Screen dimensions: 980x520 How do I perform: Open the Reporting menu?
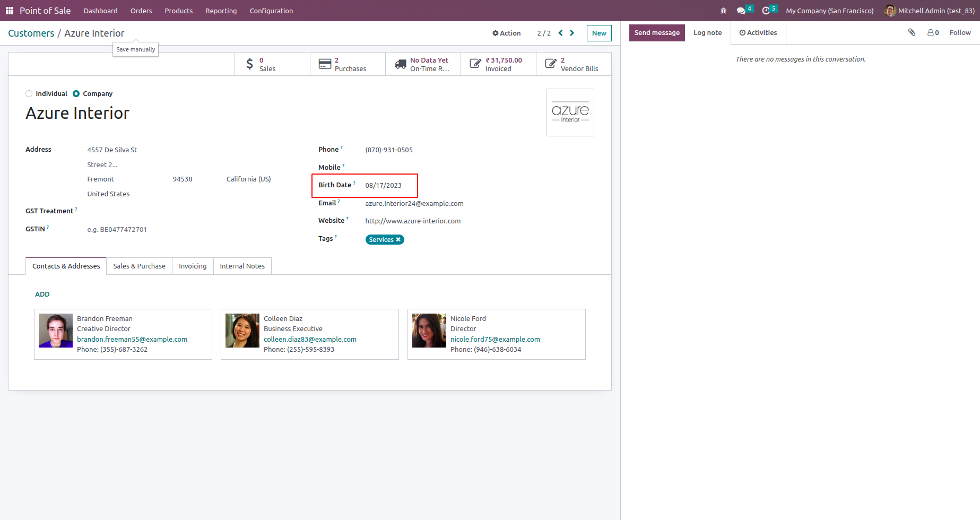tap(221, 11)
